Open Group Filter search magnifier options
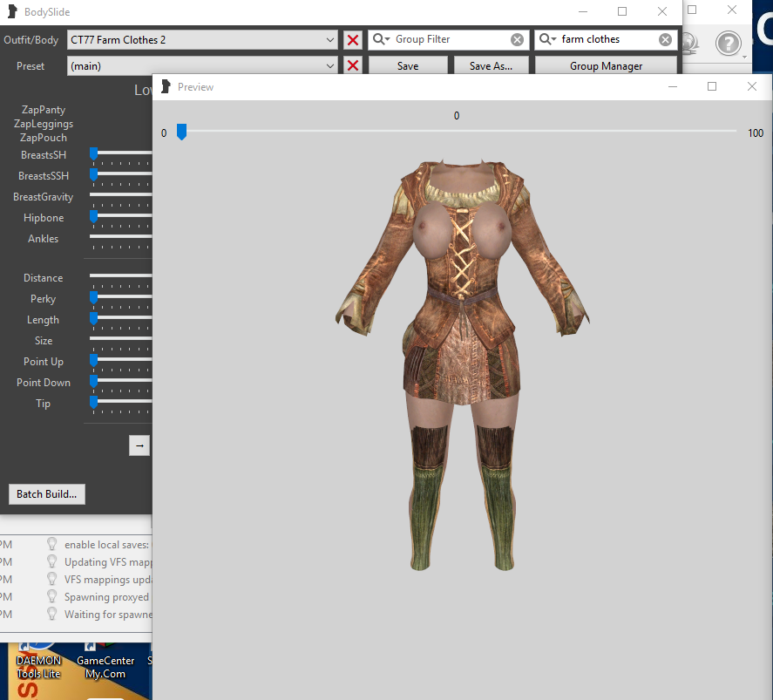Viewport: 773px width, 700px height. (381, 39)
